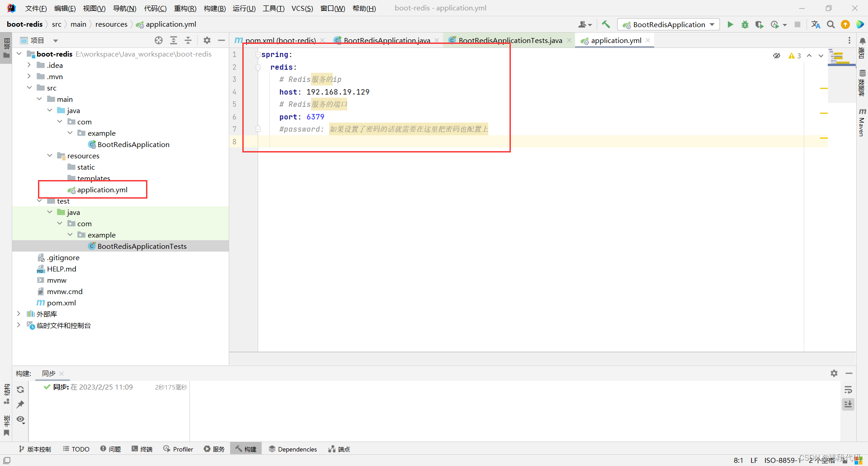Open the Terminal tool window
The height and width of the screenshot is (466, 868).
point(142,449)
